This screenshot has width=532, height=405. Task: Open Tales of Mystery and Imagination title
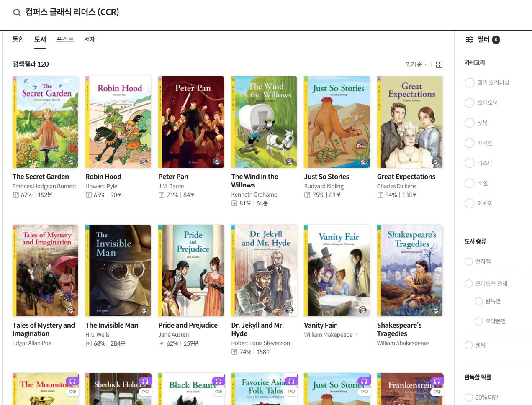coord(44,329)
